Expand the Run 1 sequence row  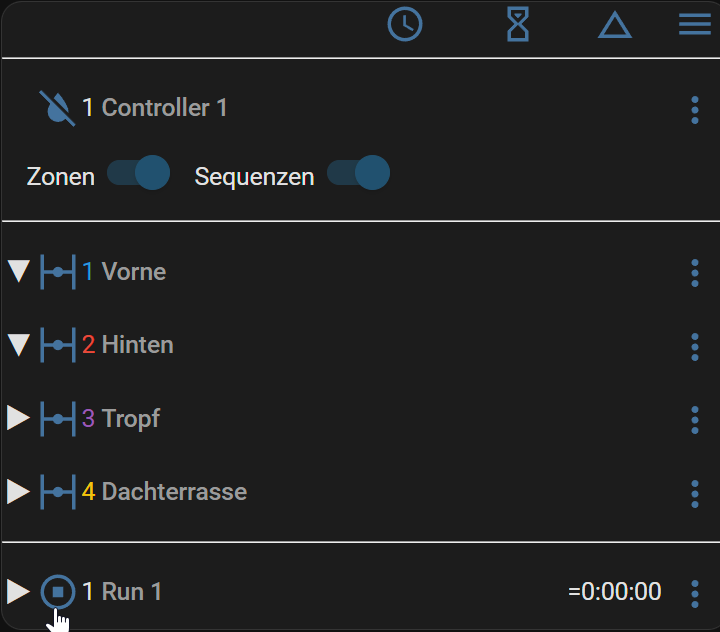coord(18,592)
